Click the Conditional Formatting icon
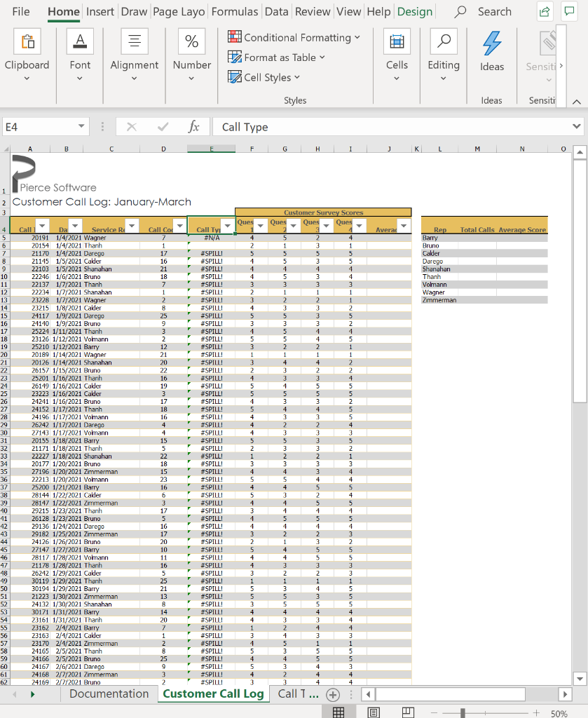588x718 pixels. pos(234,36)
